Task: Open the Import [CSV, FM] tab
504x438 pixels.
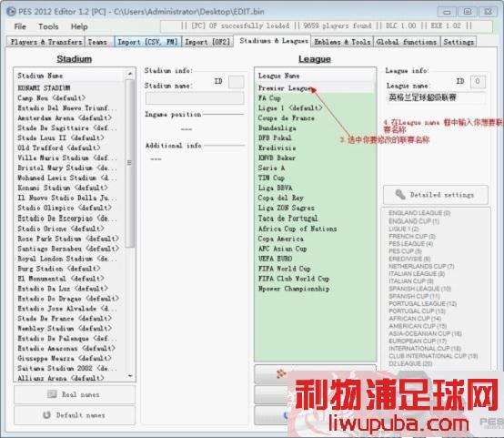Action: click(x=148, y=42)
